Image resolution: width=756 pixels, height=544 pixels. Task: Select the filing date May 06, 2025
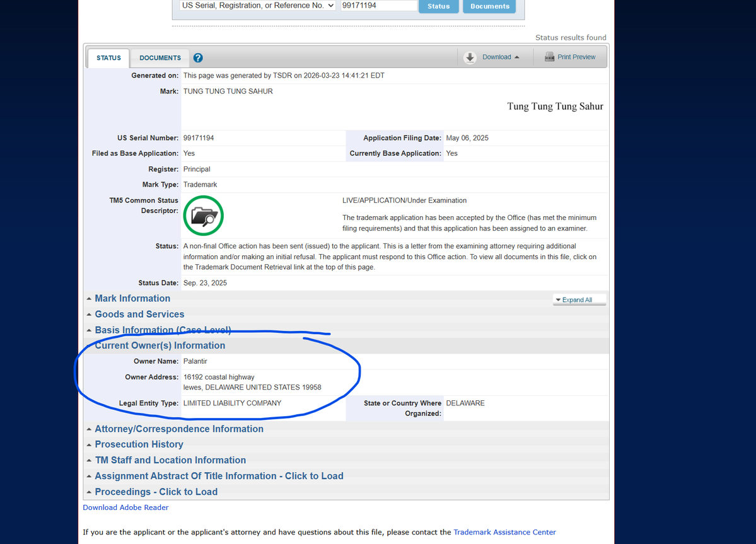467,138
